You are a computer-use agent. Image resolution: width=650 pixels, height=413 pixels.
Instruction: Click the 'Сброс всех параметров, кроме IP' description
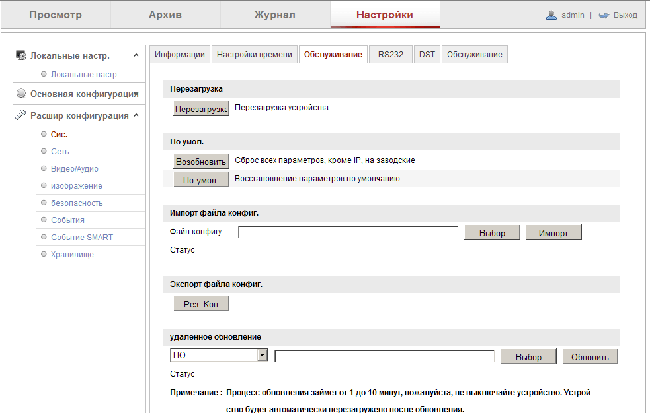click(x=325, y=160)
